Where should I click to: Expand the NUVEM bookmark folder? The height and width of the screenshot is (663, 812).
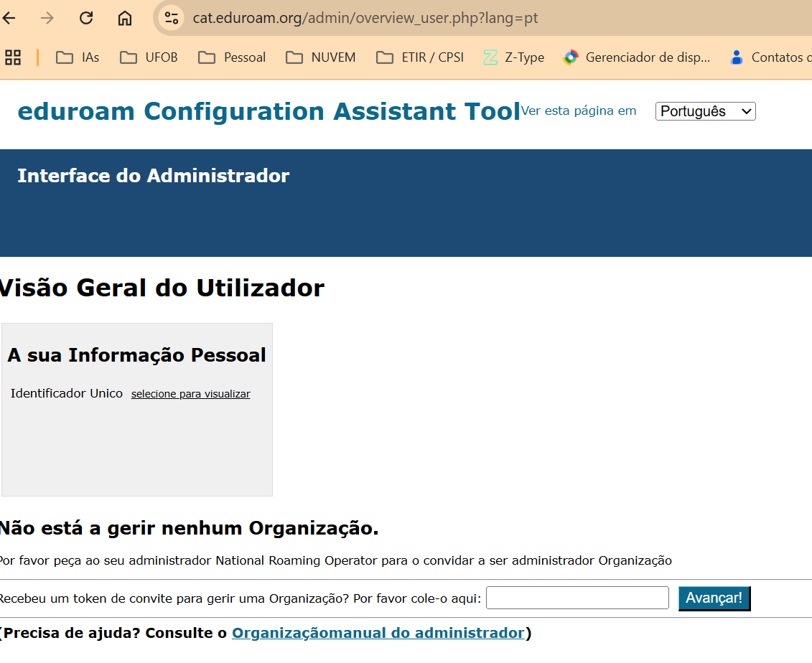tap(320, 57)
